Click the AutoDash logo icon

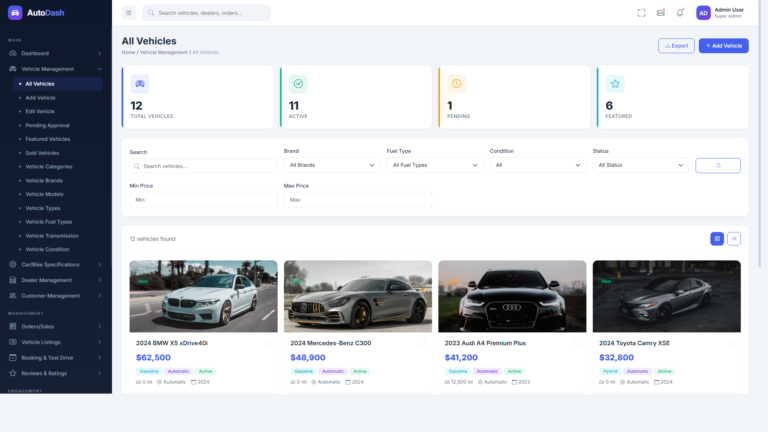point(15,13)
